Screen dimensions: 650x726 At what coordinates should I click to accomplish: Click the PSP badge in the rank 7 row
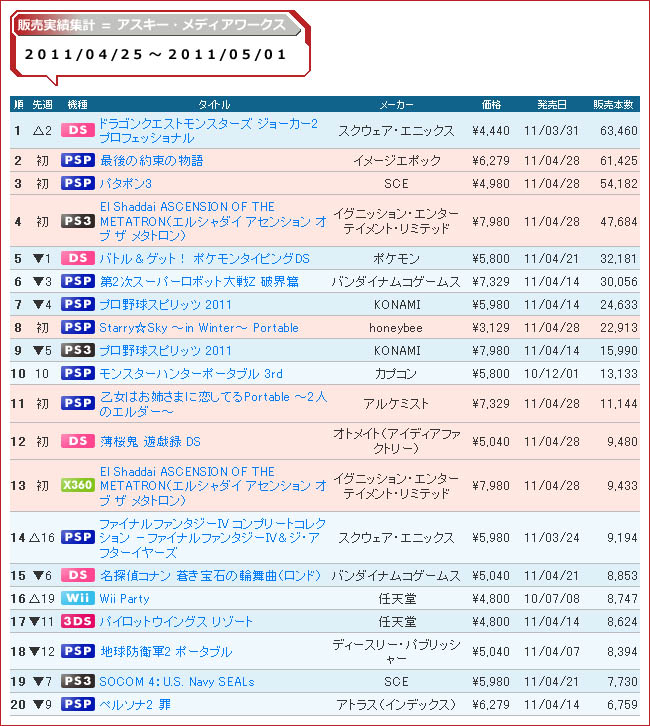[x=78, y=304]
